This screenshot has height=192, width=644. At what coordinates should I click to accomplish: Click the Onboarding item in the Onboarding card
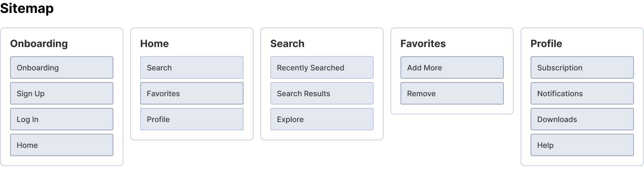(x=61, y=67)
